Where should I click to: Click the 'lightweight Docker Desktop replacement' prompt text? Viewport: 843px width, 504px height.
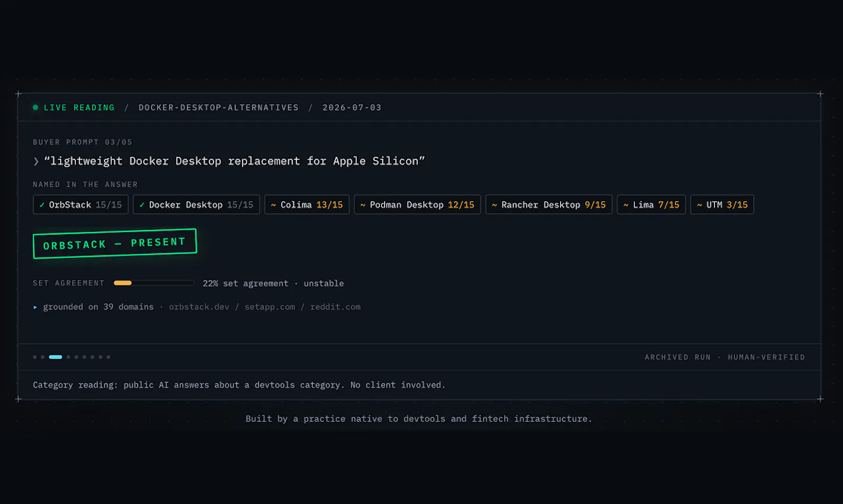point(234,161)
